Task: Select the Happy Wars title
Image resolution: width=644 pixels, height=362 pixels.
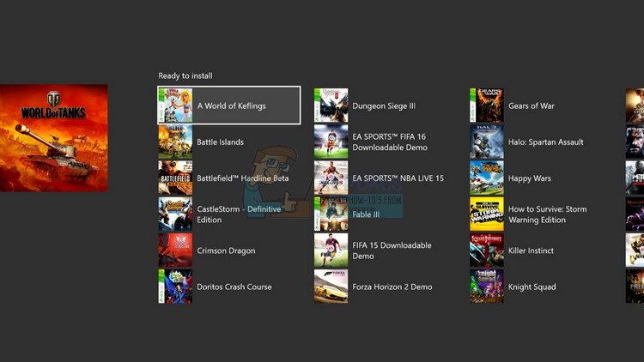Action: (x=530, y=178)
